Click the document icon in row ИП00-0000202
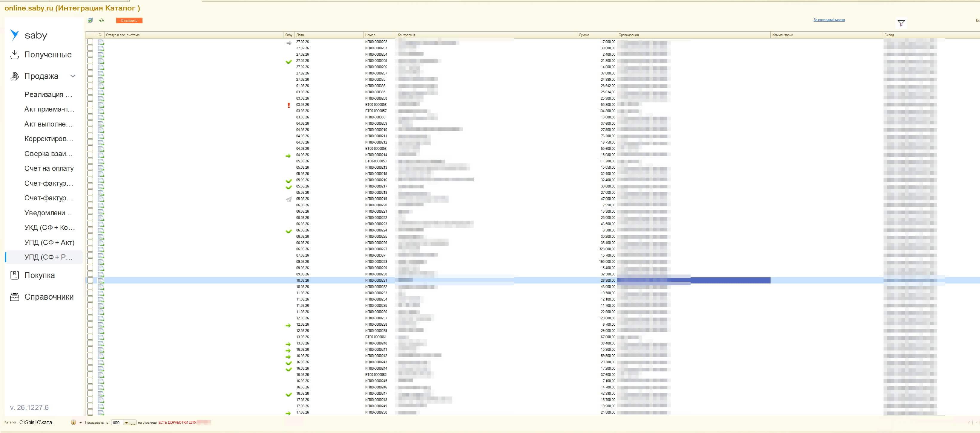This screenshot has width=980, height=433. pos(101,42)
